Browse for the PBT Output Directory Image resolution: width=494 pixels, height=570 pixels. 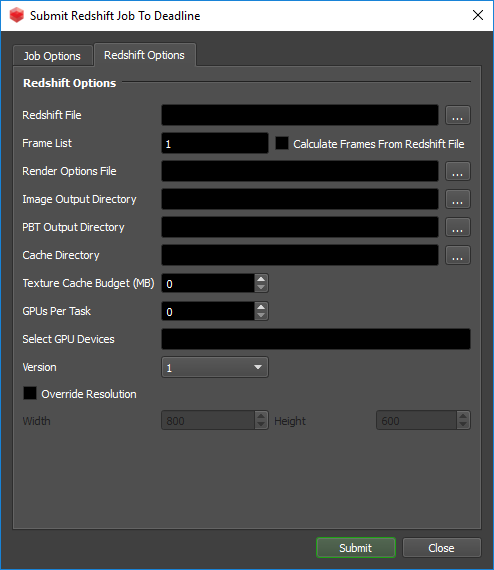[x=458, y=227]
